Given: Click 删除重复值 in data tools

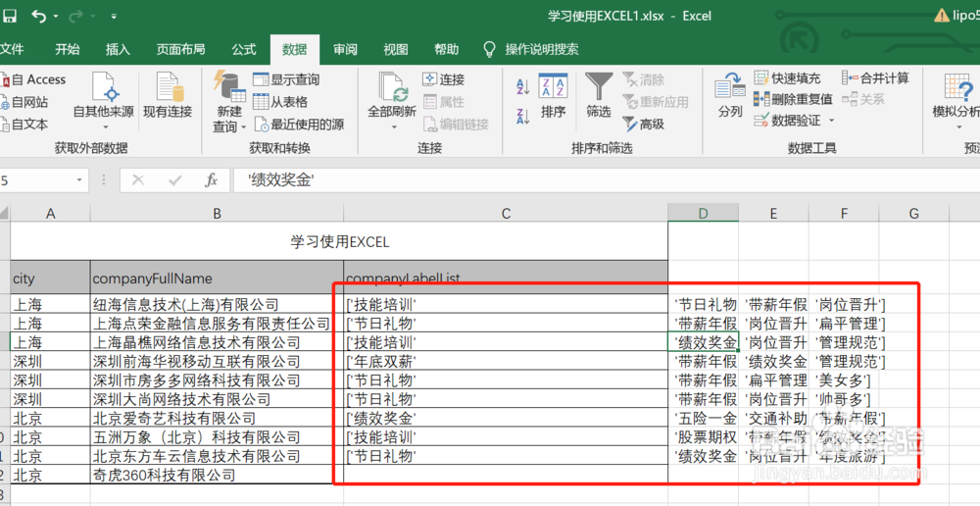Looking at the screenshot, I should tap(793, 99).
